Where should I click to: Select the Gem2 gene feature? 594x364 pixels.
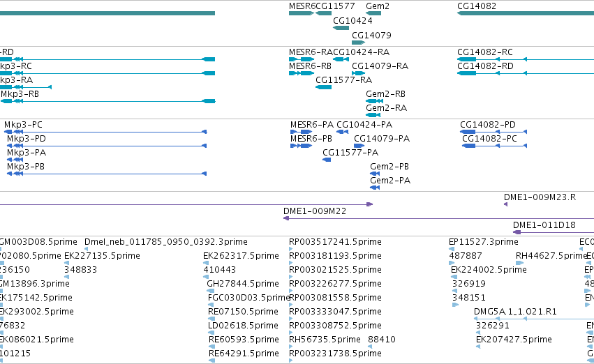(x=373, y=13)
